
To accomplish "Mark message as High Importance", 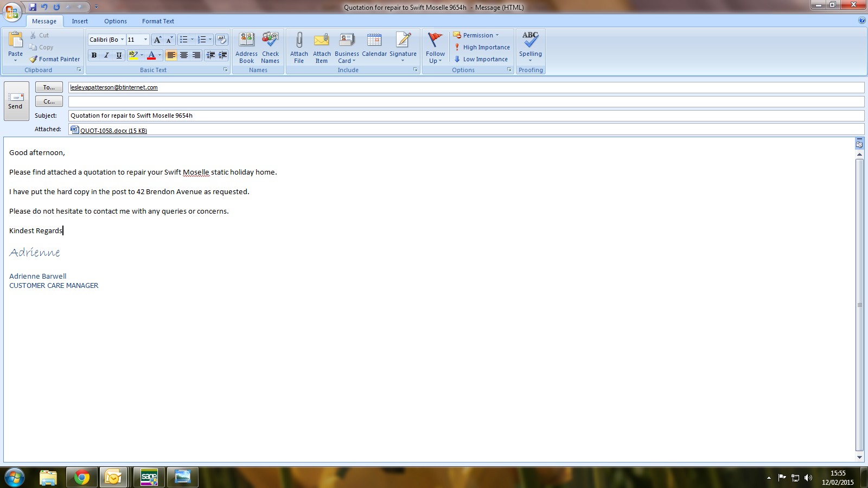I will 482,47.
